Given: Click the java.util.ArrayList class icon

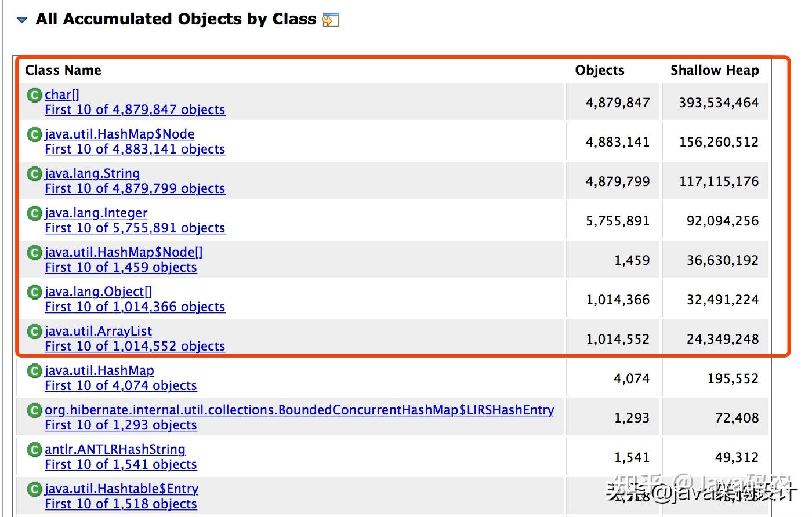Looking at the screenshot, I should [35, 331].
